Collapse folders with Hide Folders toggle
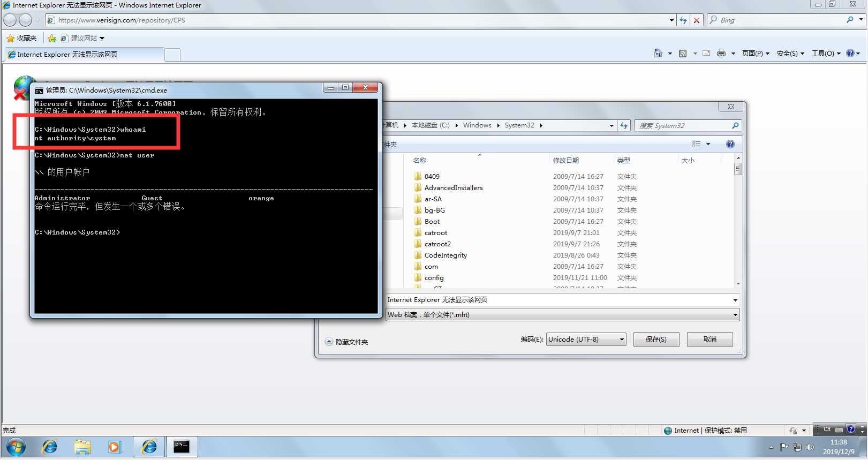Image resolution: width=868 pixels, height=460 pixels. (x=346, y=342)
